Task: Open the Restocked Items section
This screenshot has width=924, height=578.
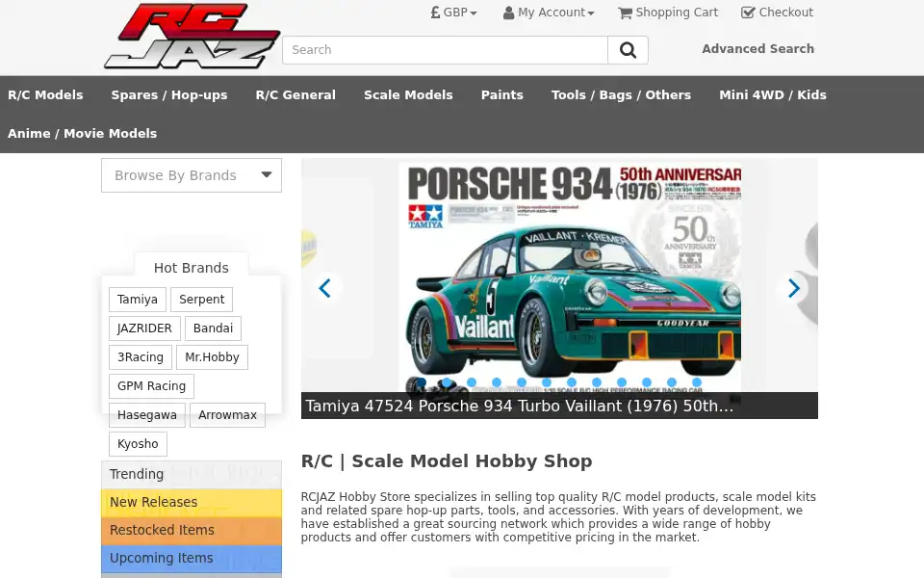Action: 192,530
